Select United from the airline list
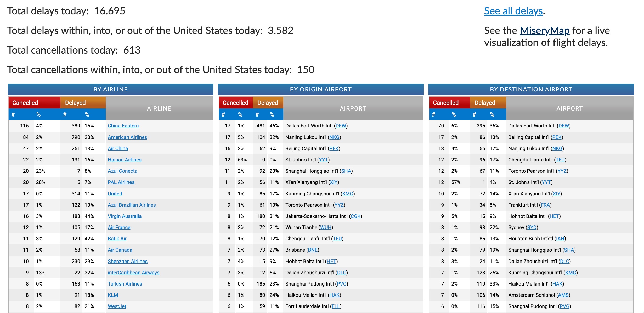Screen dimensions: 644x313 tap(115, 194)
